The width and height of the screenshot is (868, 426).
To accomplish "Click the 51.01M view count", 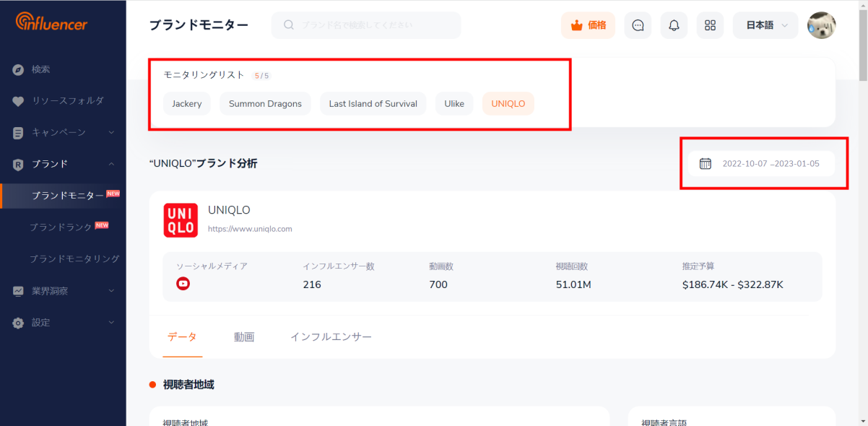I will (573, 284).
